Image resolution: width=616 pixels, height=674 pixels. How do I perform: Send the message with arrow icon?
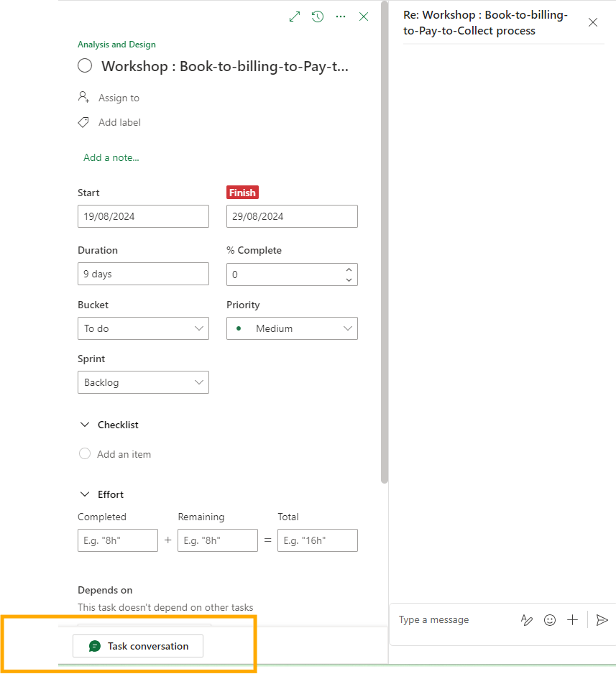click(x=602, y=620)
